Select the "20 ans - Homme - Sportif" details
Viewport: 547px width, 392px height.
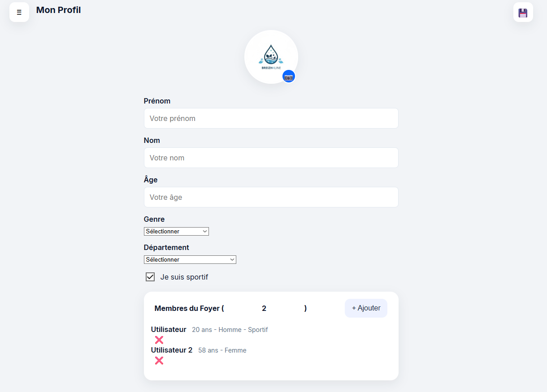(230, 330)
